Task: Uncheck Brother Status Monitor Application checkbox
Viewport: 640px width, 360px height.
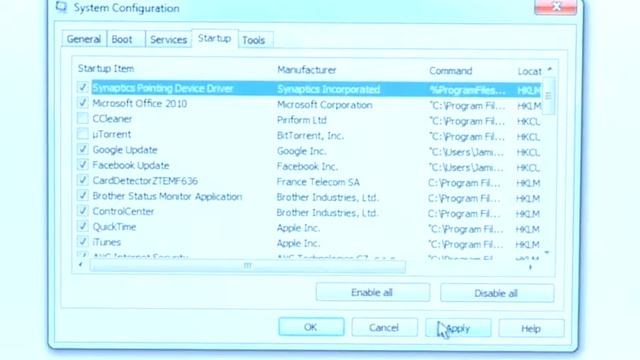Action: click(x=82, y=196)
